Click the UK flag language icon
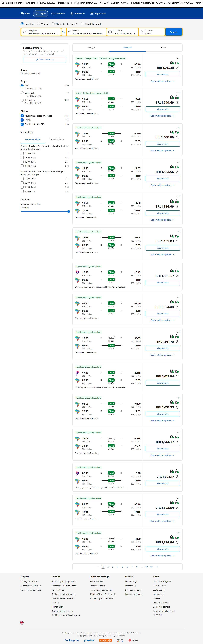This screenshot has width=203, height=644. [22, 623]
